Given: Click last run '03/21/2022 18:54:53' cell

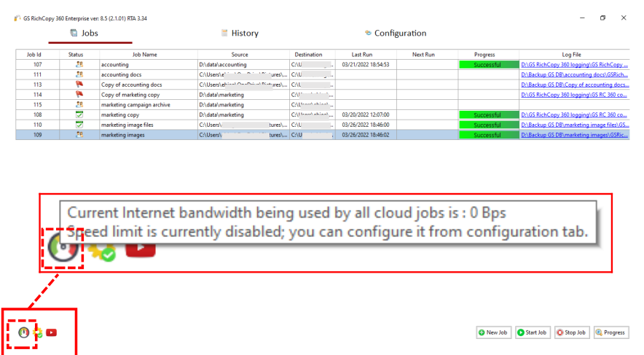Looking at the screenshot, I should [366, 64].
